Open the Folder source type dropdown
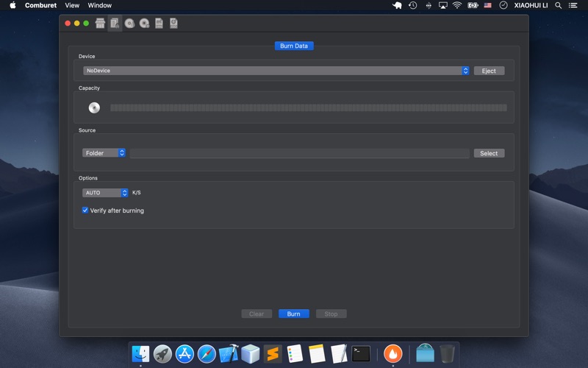This screenshot has width=588, height=368. click(104, 153)
